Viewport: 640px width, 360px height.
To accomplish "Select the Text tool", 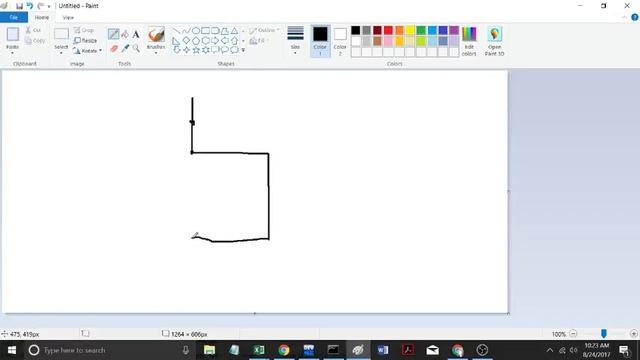I will click(136, 34).
